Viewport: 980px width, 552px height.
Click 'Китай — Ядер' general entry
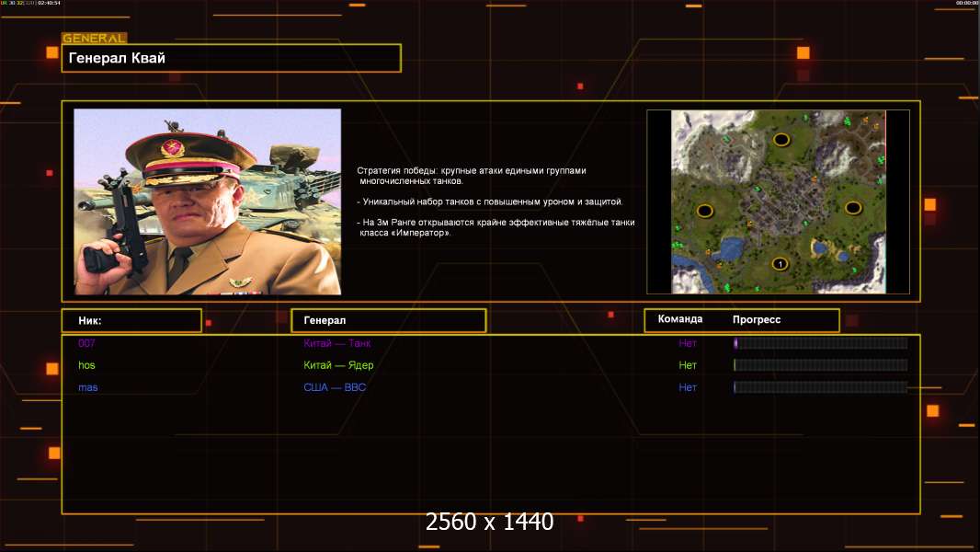click(338, 365)
